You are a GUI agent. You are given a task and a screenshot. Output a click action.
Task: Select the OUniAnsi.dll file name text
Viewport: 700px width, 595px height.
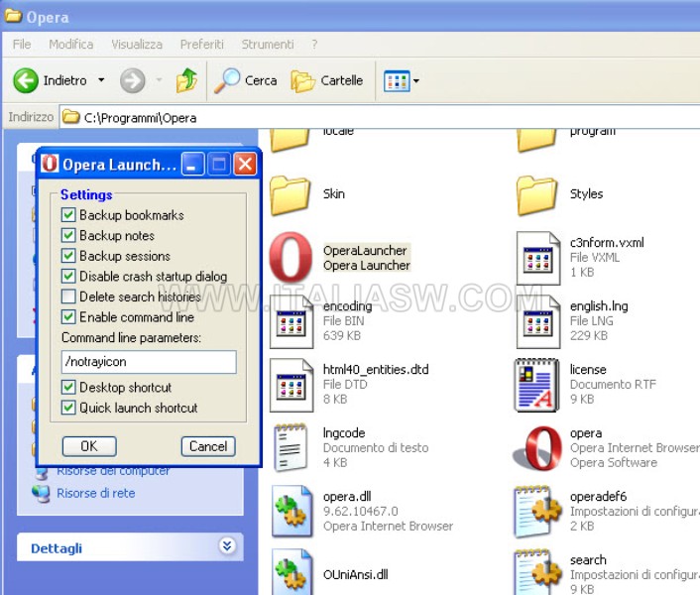pyautogui.click(x=355, y=574)
